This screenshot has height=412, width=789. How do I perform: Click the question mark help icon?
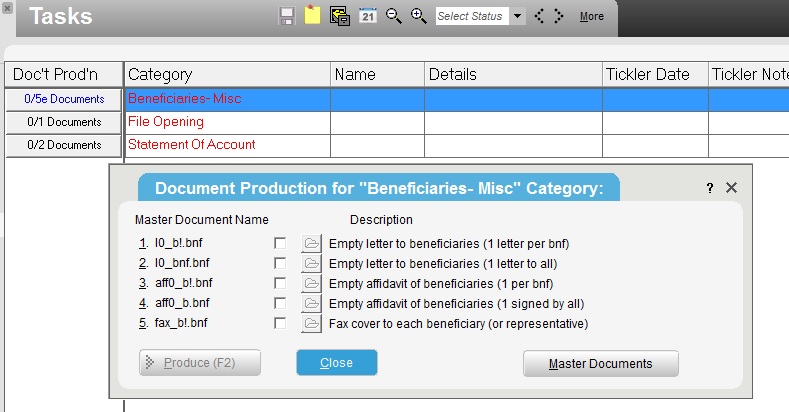pos(709,188)
